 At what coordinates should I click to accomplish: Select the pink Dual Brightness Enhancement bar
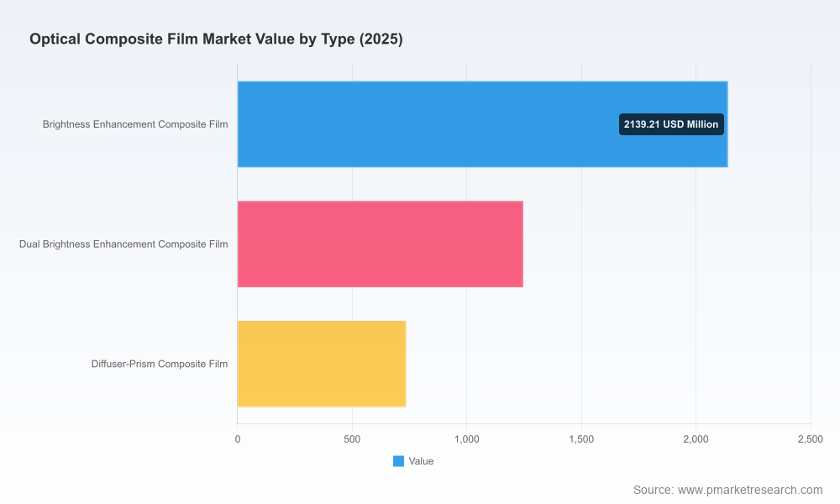point(380,244)
